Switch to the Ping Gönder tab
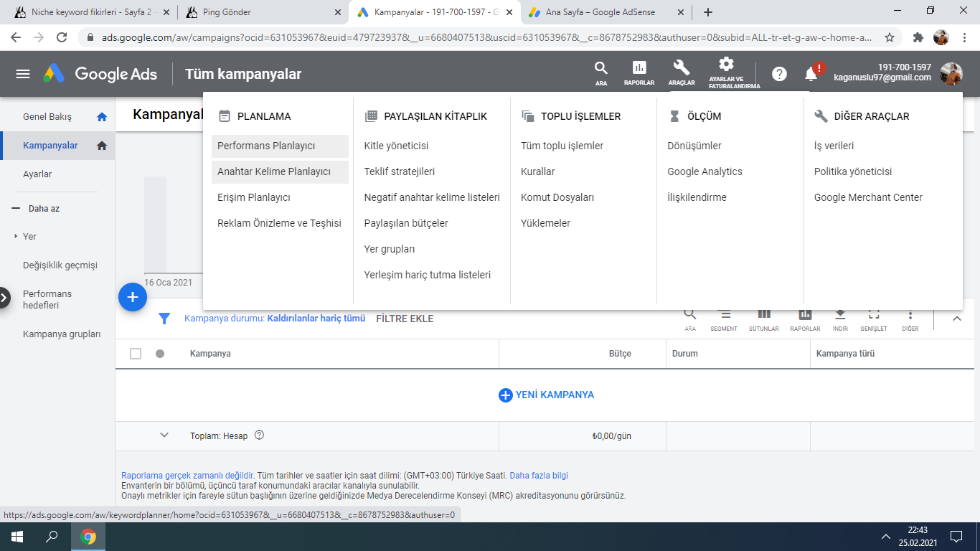The height and width of the screenshot is (551, 980). point(262,12)
